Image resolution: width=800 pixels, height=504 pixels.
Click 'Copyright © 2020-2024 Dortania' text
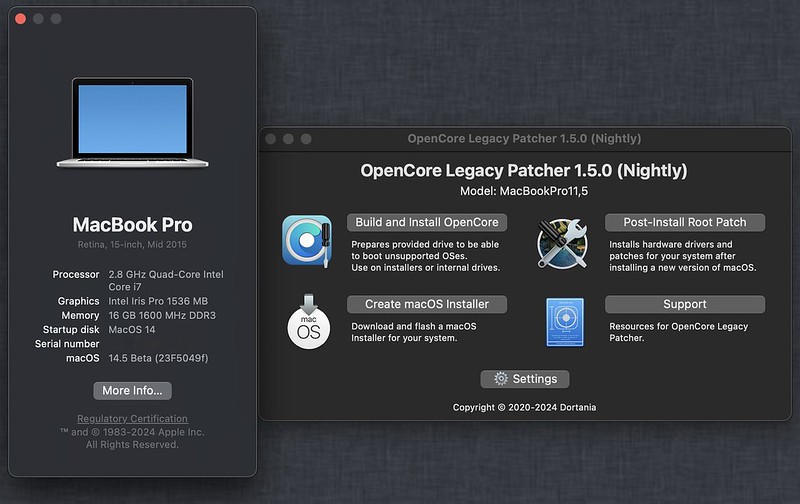[x=524, y=407]
